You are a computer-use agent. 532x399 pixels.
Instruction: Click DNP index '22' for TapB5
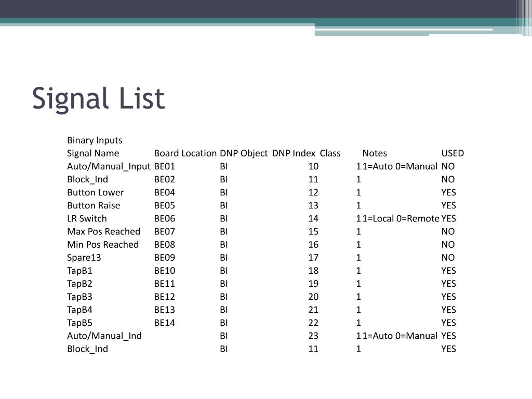coord(313,323)
